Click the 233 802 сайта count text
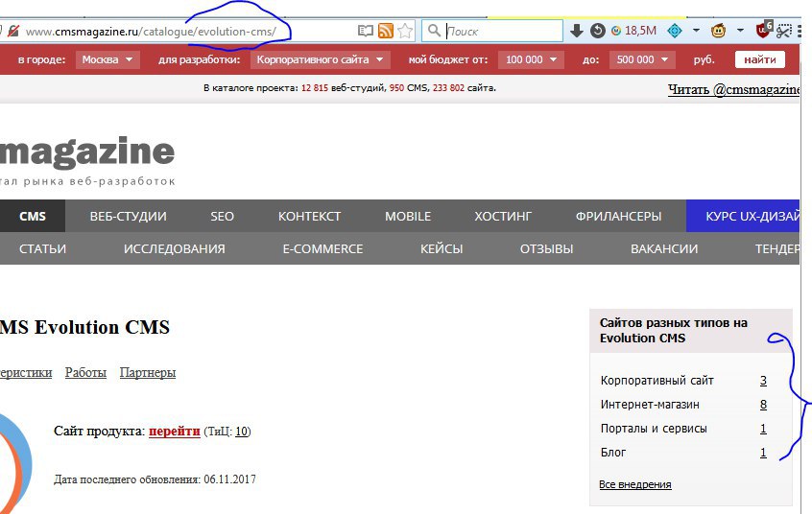 click(464, 88)
